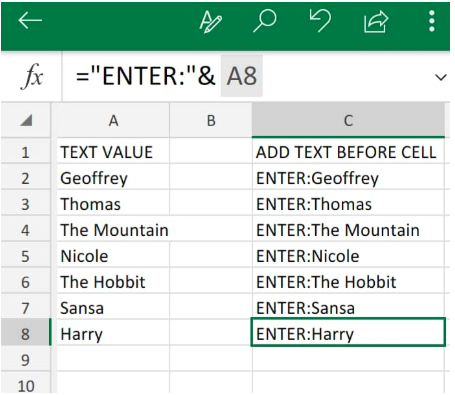This screenshot has height=395, width=455.
Task: Select the ENTER:Nicole cell
Action: 348,256
